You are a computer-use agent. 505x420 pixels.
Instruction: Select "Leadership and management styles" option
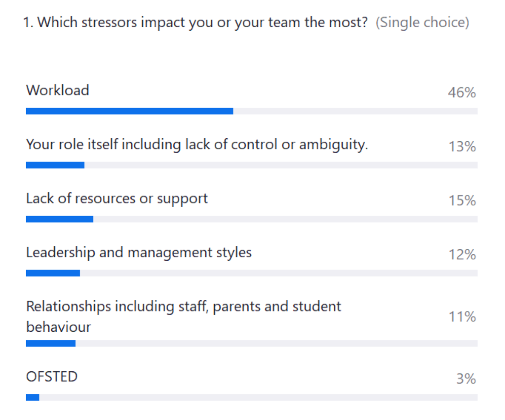(x=139, y=252)
